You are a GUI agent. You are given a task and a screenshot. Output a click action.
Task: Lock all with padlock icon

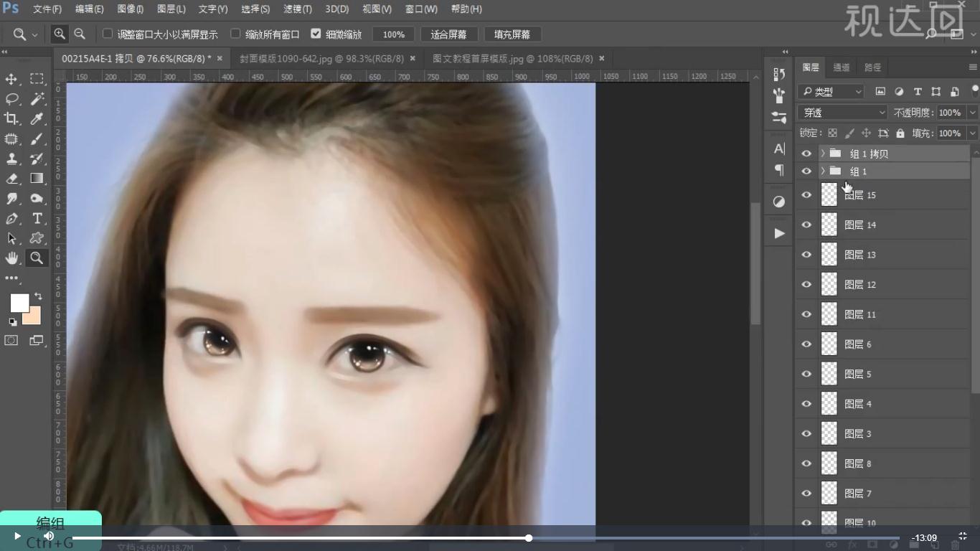tap(900, 133)
